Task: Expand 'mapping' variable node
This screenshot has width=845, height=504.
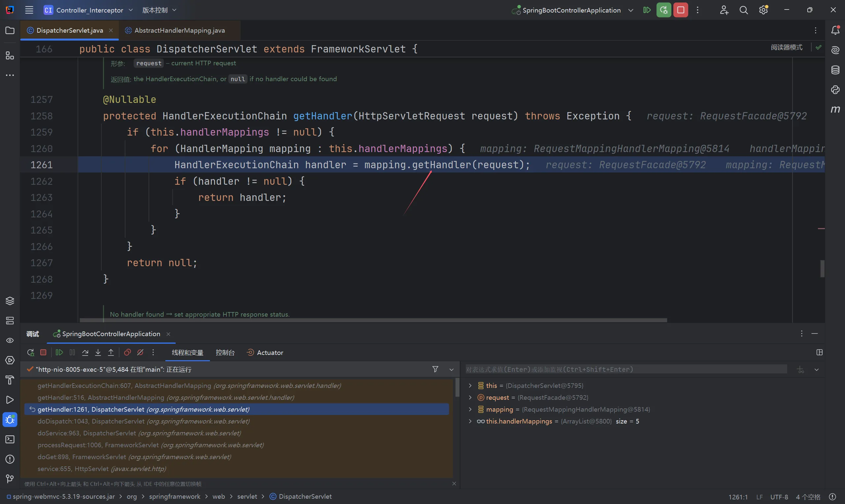Action: pos(470,409)
